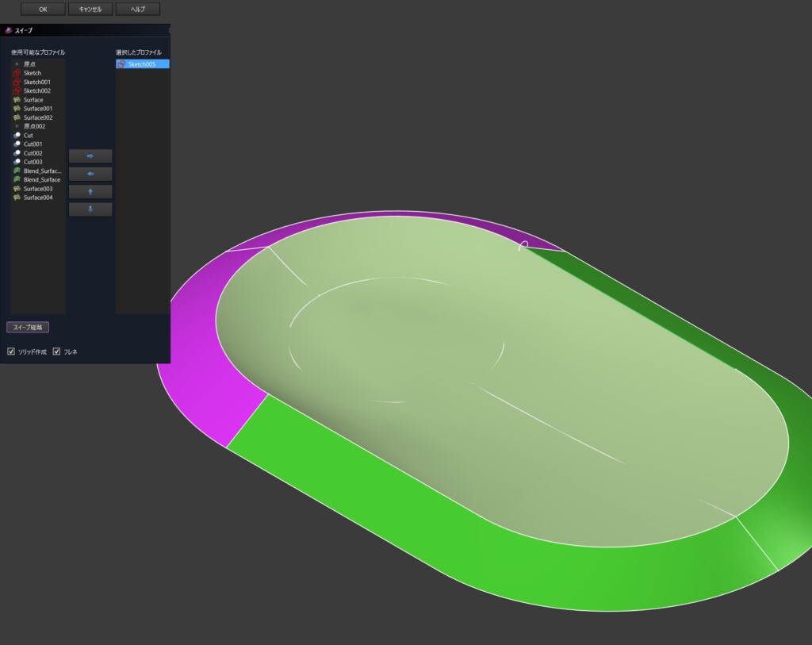The image size is (812, 645).
Task: Select Sketch005 in selected profiles
Action: tap(141, 64)
